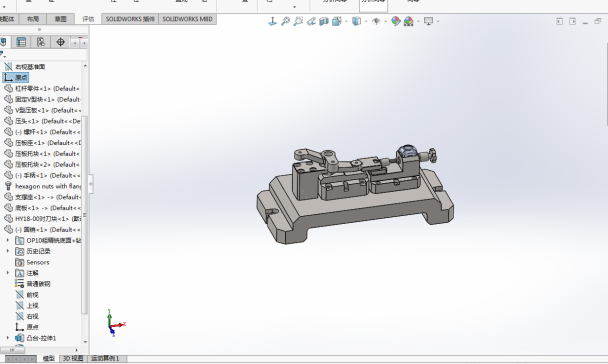
Task: Open the SOLIDWORKS 插件 tab
Action: (130, 19)
